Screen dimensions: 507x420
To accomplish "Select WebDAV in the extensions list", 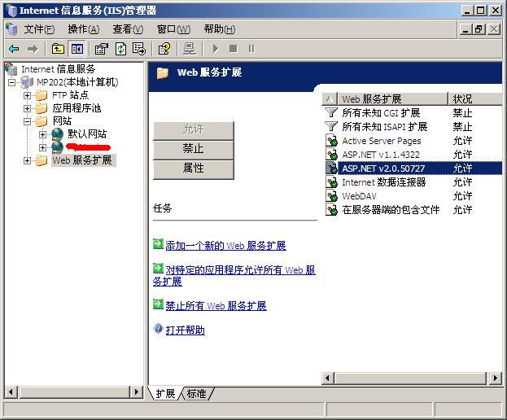I will point(359,196).
